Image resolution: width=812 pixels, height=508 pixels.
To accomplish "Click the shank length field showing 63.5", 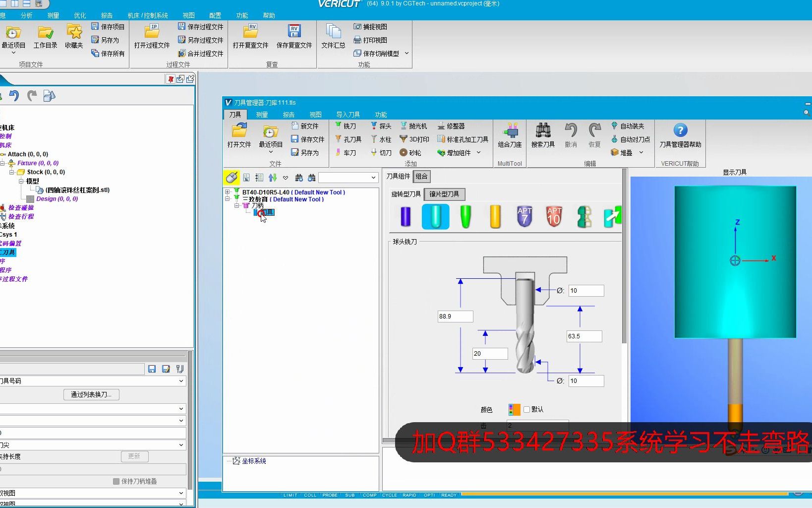I will pyautogui.click(x=584, y=336).
